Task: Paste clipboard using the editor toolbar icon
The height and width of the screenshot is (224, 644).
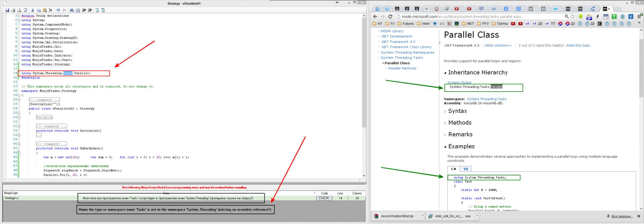Action: click(x=45, y=10)
